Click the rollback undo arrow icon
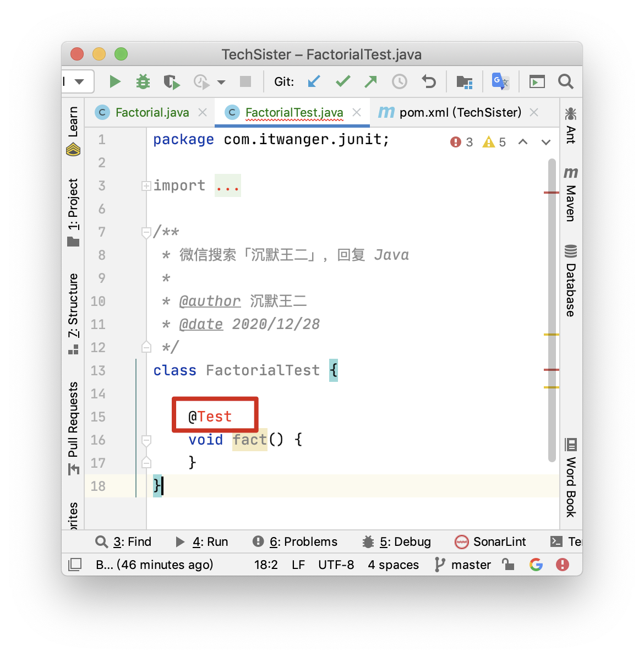 tap(428, 82)
